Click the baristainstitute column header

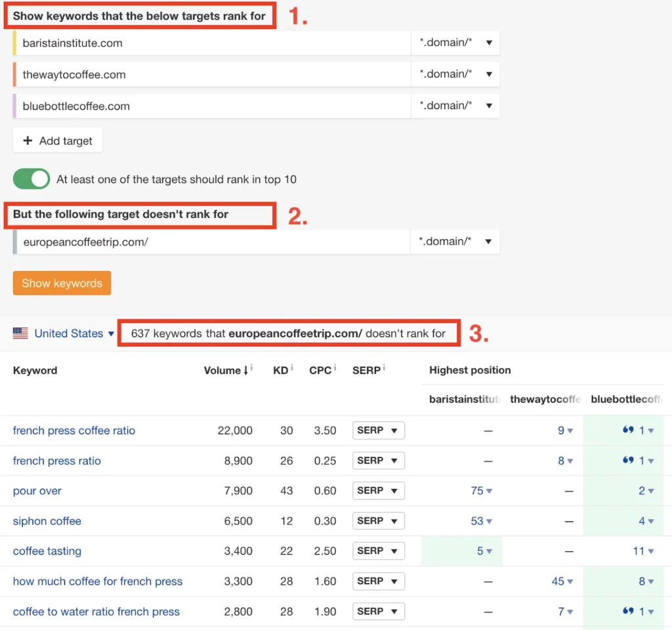pos(465,400)
